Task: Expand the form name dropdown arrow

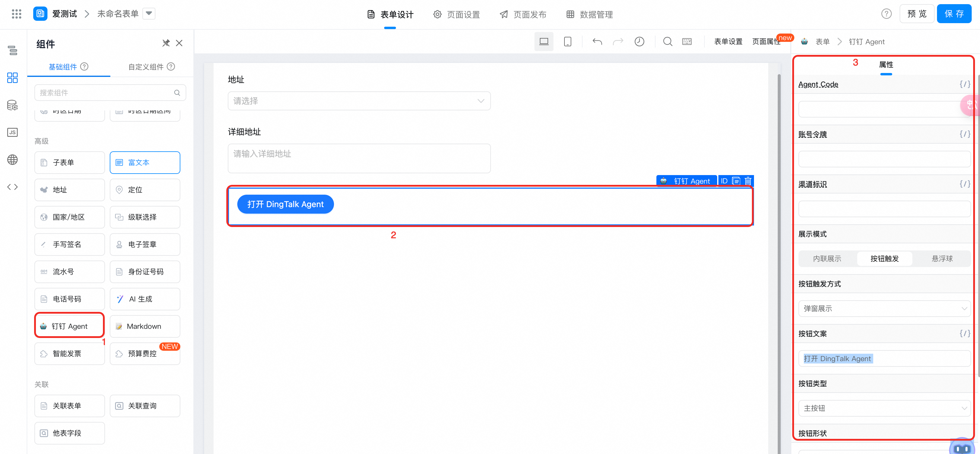Action: [x=149, y=14]
